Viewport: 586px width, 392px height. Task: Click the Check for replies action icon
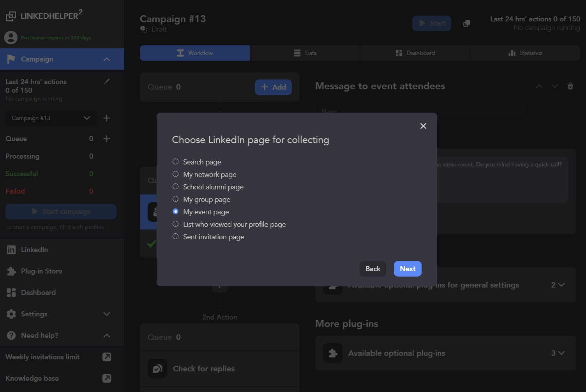point(157,369)
